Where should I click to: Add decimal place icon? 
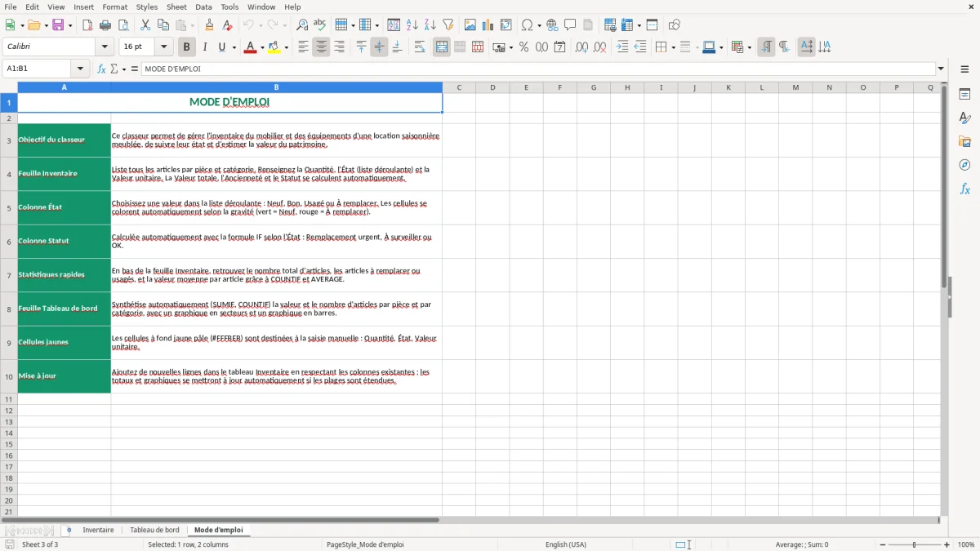(581, 47)
